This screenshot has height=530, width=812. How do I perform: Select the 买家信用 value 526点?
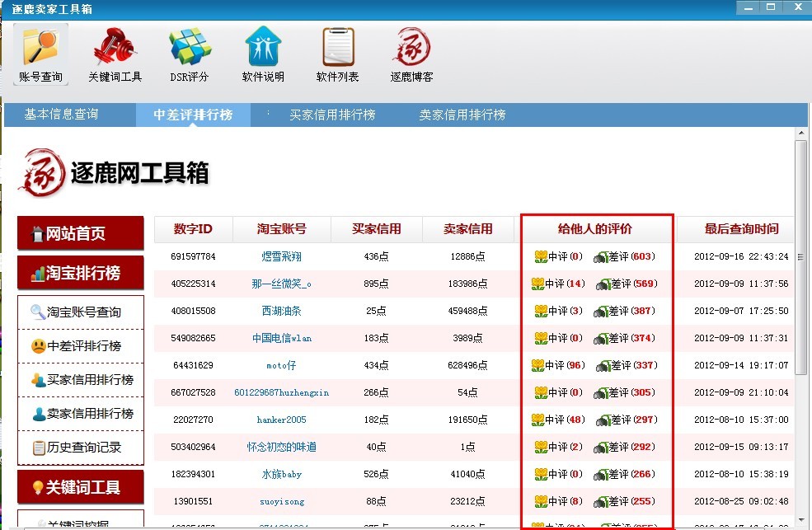[x=376, y=474]
